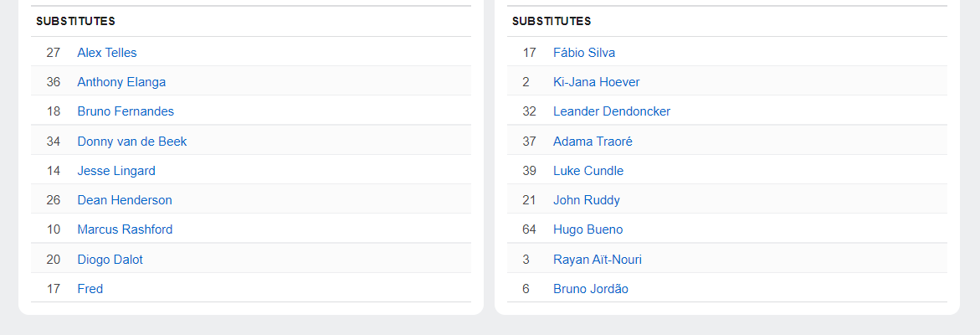View Leander Dendoncker's profile
Image resolution: width=980 pixels, height=335 pixels.
[x=612, y=111]
